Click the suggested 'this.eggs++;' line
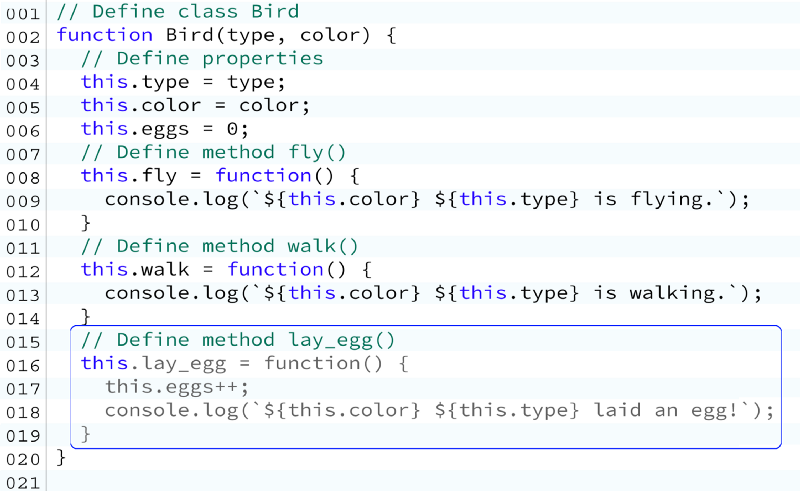Image resolution: width=800 pixels, height=491 pixels. pyautogui.click(x=177, y=387)
